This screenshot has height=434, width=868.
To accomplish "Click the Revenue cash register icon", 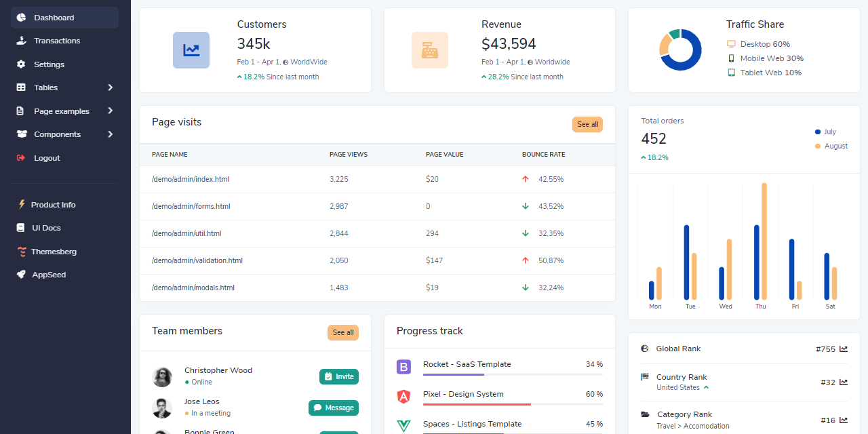I will point(430,50).
